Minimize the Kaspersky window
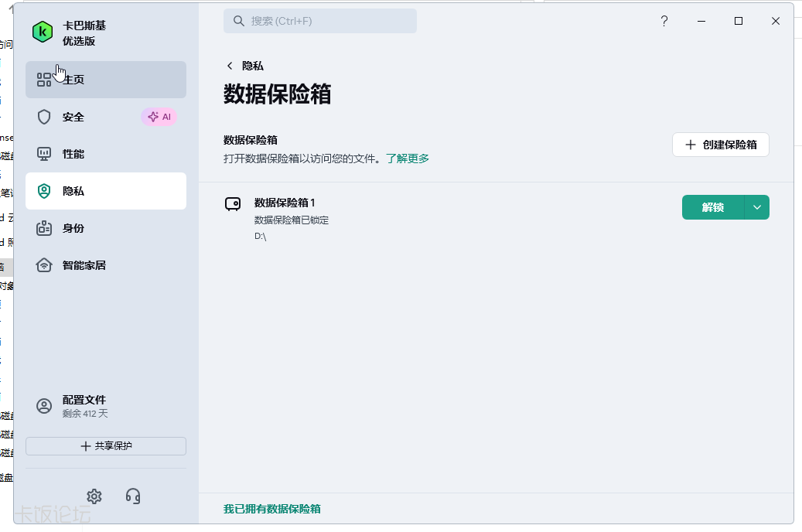 tap(701, 21)
